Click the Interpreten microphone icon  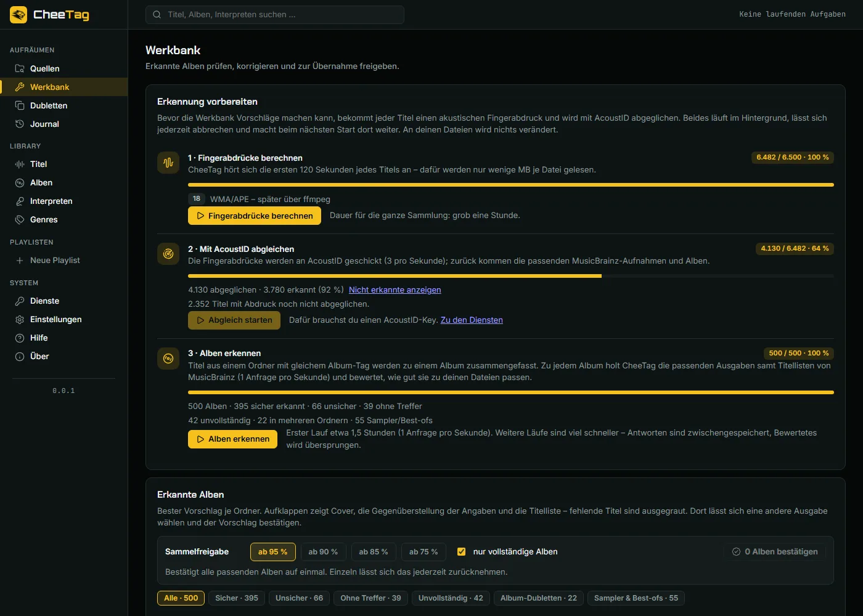(x=20, y=201)
